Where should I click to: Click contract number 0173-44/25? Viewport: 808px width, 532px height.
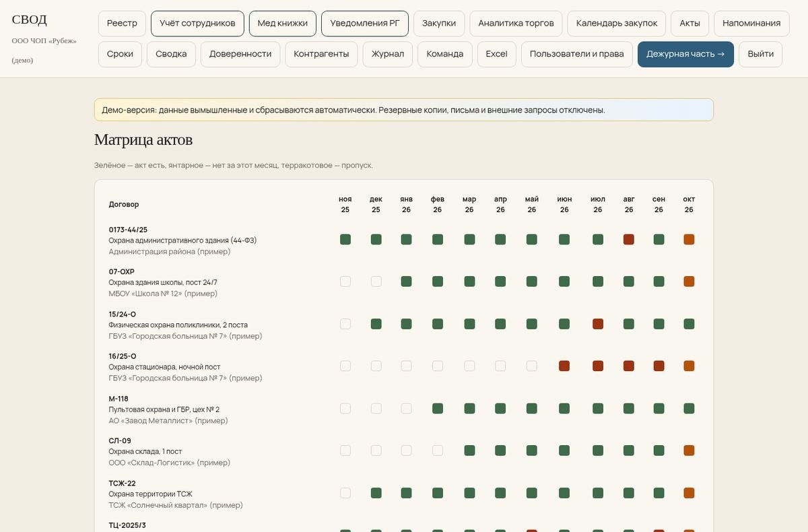click(128, 230)
